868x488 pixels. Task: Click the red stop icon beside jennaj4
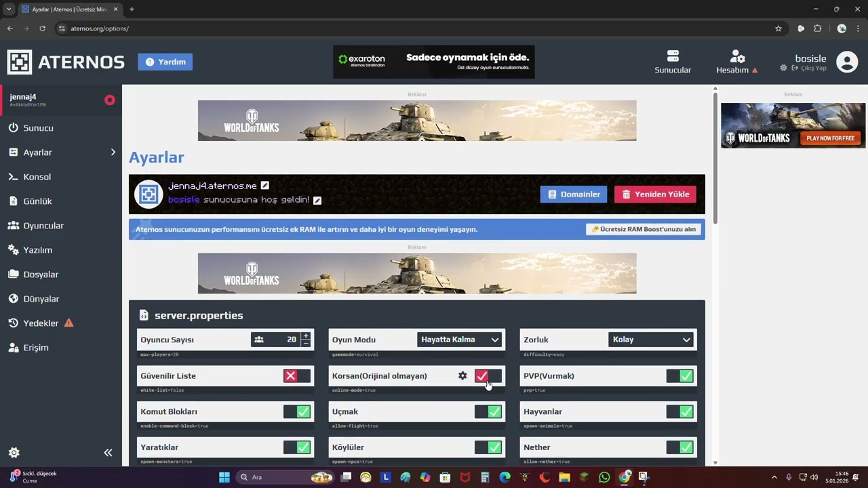tap(109, 100)
